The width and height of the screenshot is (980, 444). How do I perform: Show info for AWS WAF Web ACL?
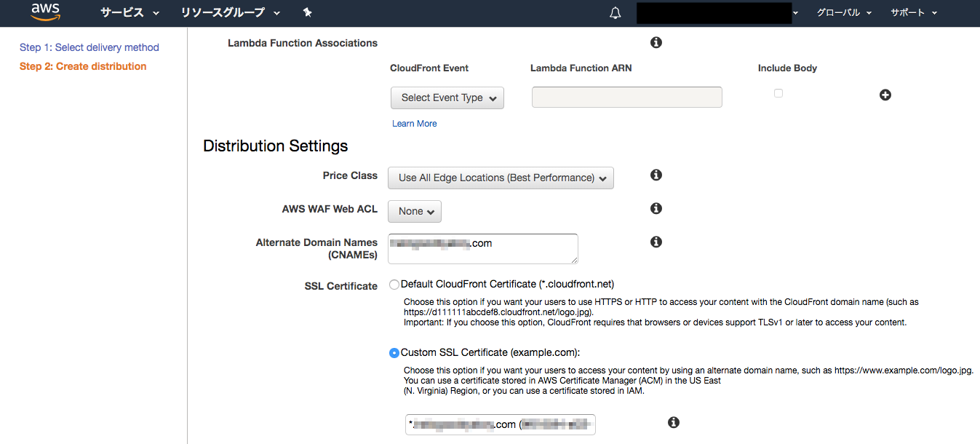pyautogui.click(x=656, y=209)
